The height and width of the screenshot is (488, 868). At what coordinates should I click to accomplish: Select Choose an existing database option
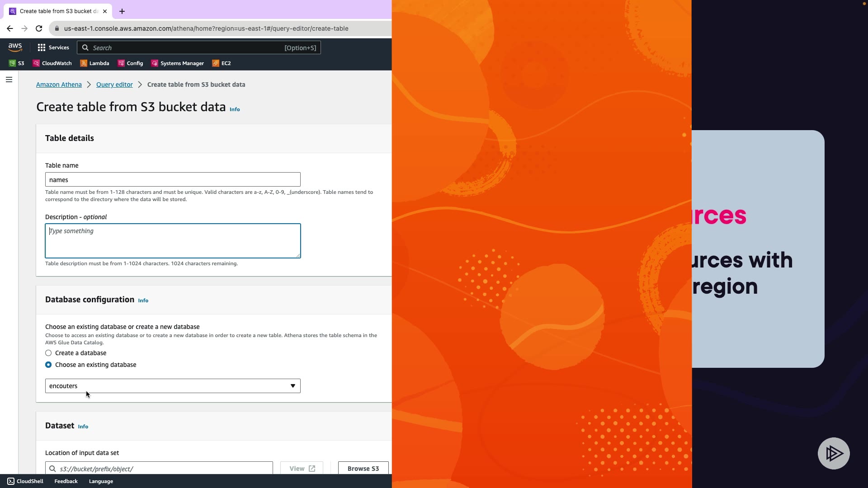[x=48, y=365]
